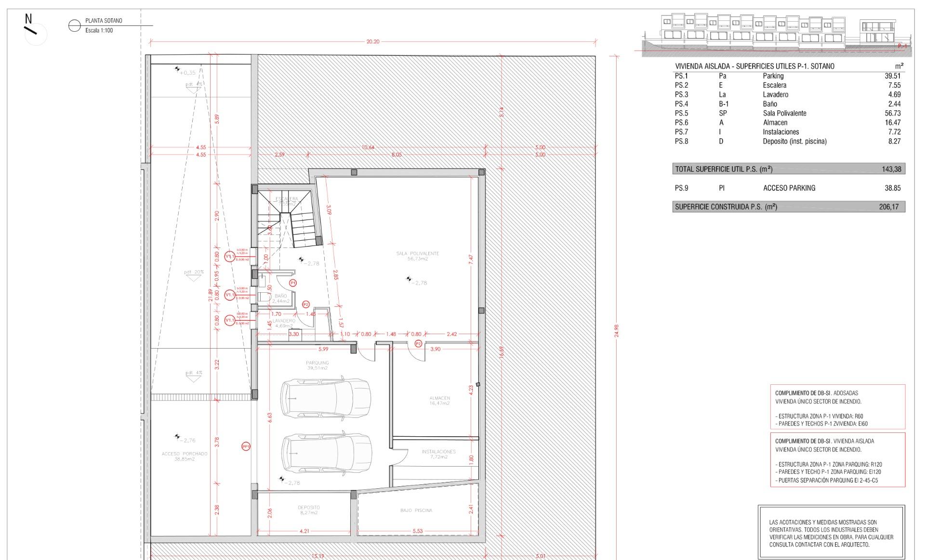
Task: Open the building elevation thumbnail
Action: click(x=778, y=33)
